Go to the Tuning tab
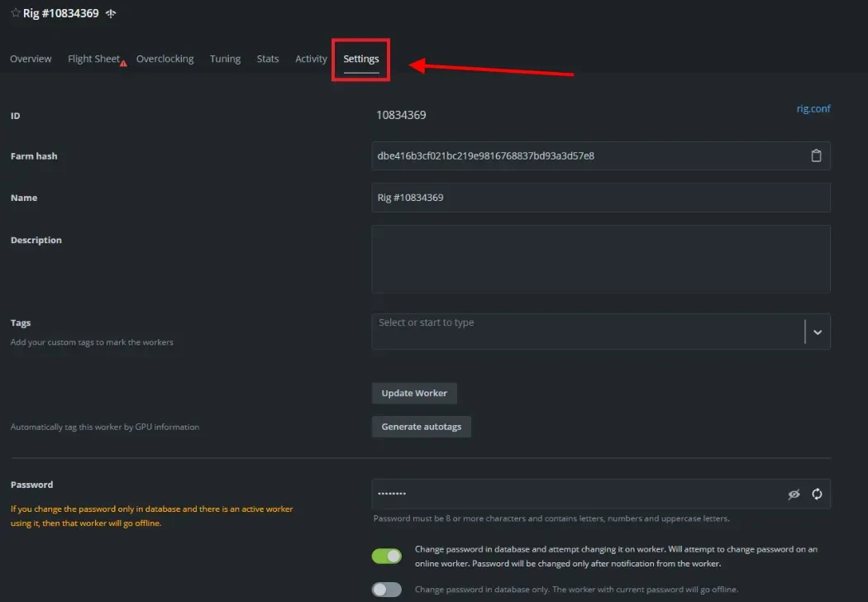 pos(225,59)
